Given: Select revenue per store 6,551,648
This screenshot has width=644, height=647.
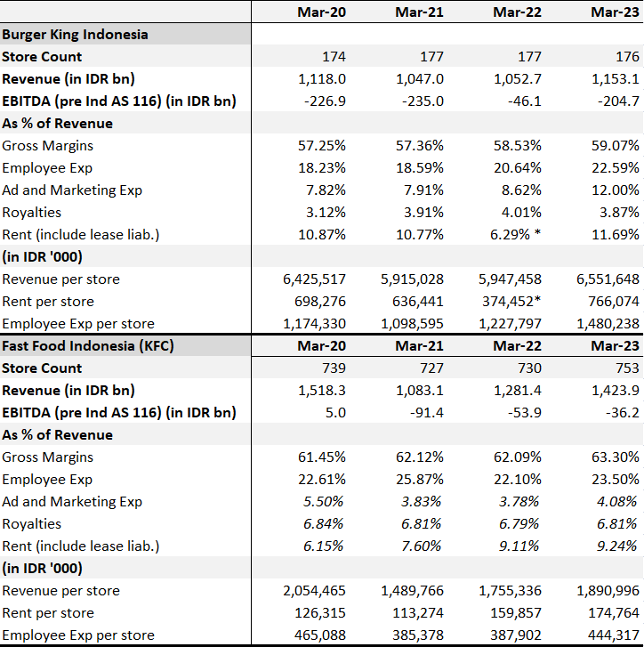Looking at the screenshot, I should point(608,279).
